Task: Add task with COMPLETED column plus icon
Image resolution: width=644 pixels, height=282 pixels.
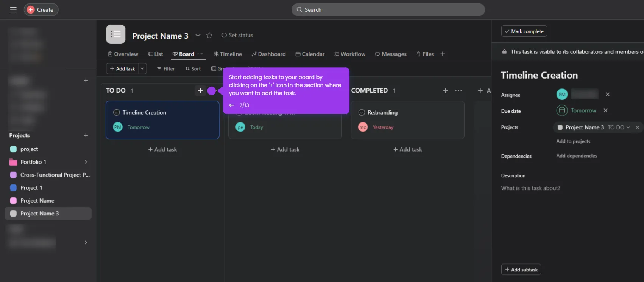Action: [446, 91]
